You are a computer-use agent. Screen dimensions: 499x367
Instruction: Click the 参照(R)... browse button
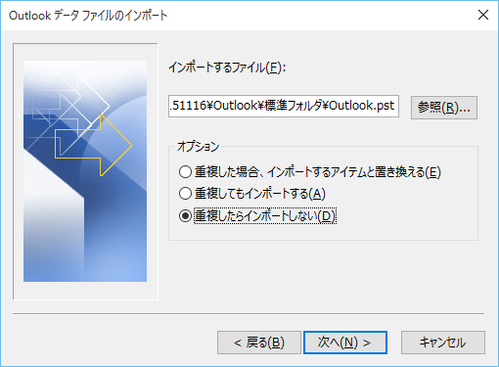point(444,108)
